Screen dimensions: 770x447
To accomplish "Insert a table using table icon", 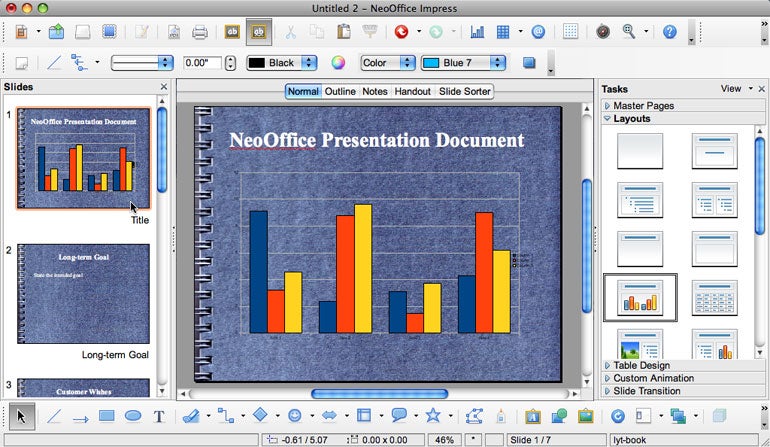I will (503, 32).
